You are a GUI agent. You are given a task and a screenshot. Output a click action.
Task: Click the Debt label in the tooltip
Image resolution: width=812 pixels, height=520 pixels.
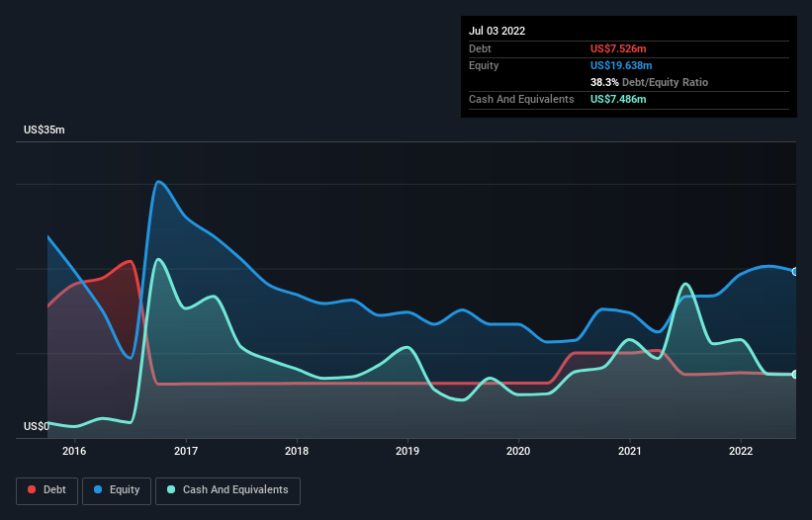480,48
